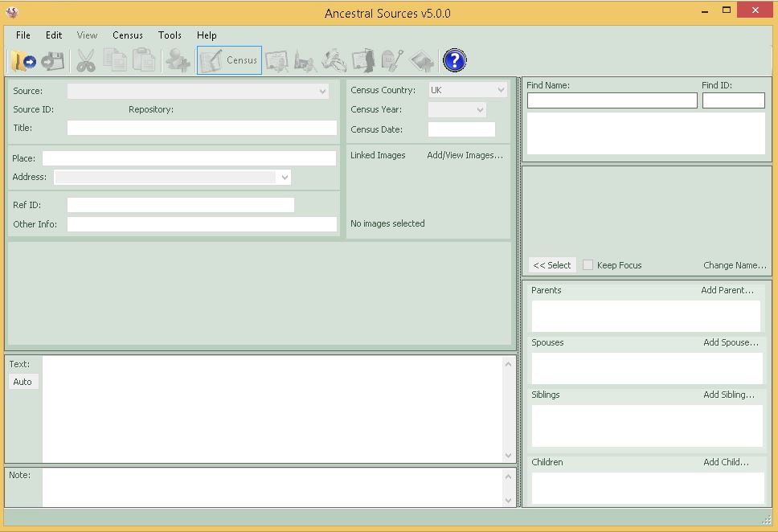The image size is (778, 532).
Task: Click into the Find Name field
Action: pos(612,100)
